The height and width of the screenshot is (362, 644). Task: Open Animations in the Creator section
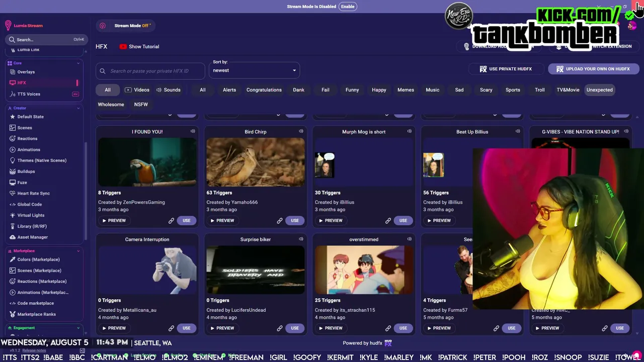click(28, 149)
